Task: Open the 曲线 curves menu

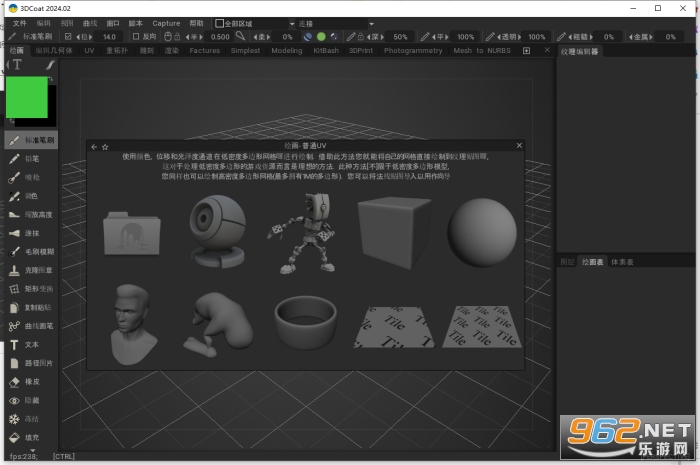Action: click(x=90, y=23)
